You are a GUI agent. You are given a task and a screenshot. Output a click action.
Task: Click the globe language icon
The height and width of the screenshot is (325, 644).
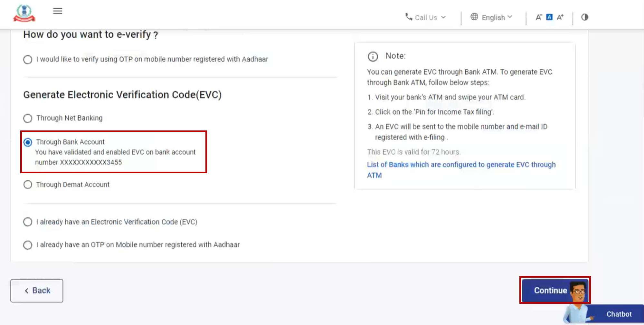coord(474,17)
